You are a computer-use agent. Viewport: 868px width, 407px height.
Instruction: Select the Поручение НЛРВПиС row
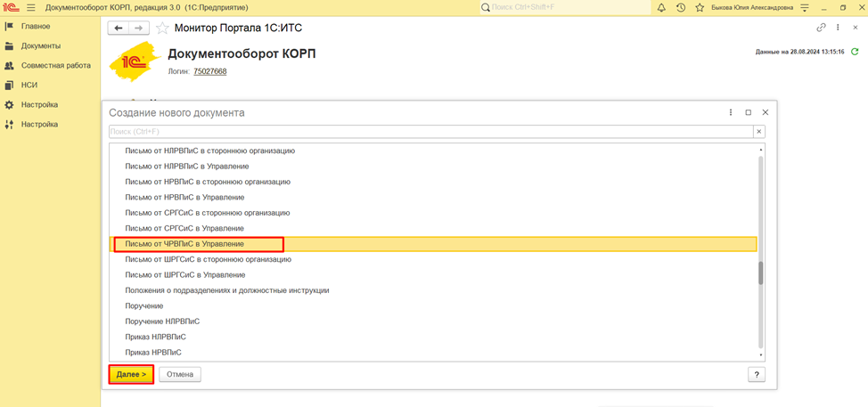(x=433, y=322)
